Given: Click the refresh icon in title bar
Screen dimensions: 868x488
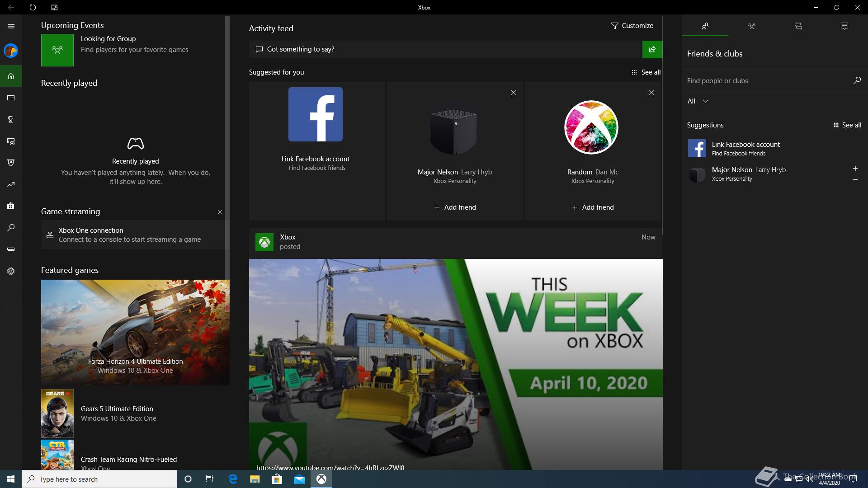Looking at the screenshot, I should [33, 7].
